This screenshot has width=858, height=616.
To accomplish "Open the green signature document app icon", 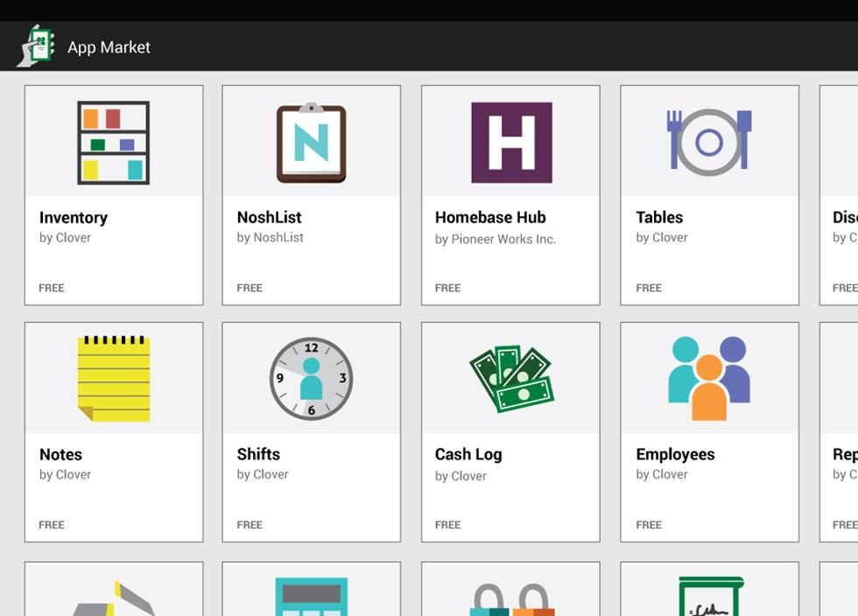I will click(711, 596).
